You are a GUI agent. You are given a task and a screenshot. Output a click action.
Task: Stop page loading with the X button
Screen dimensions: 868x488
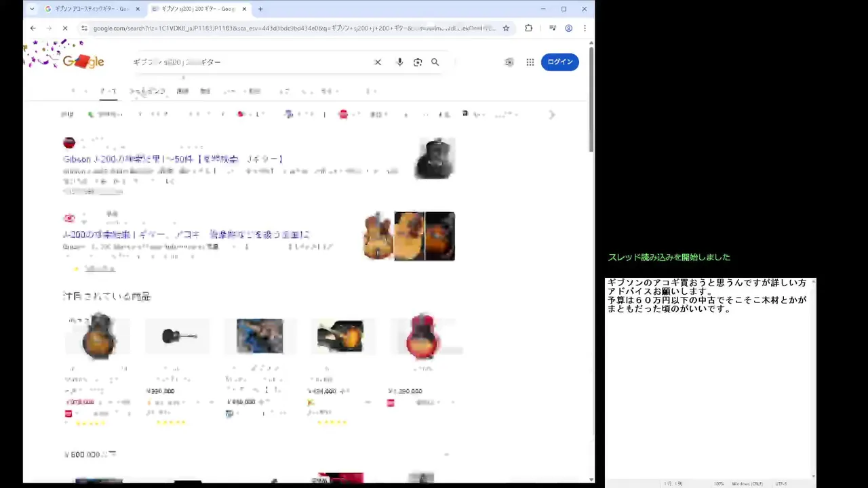tap(65, 28)
